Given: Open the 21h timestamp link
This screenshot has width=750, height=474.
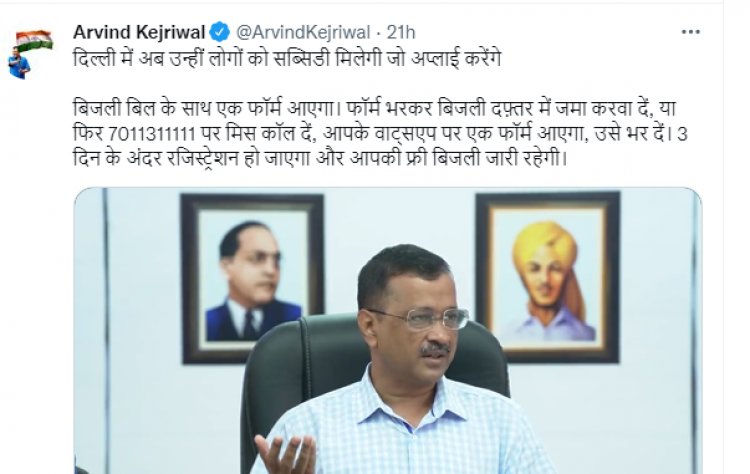Looking at the screenshot, I should pyautogui.click(x=401, y=33).
